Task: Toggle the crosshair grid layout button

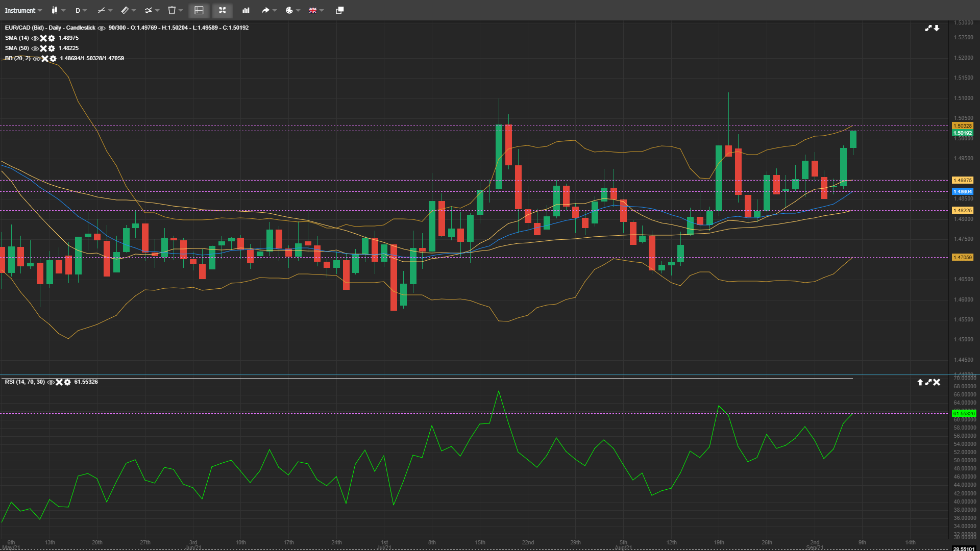Action: click(199, 10)
